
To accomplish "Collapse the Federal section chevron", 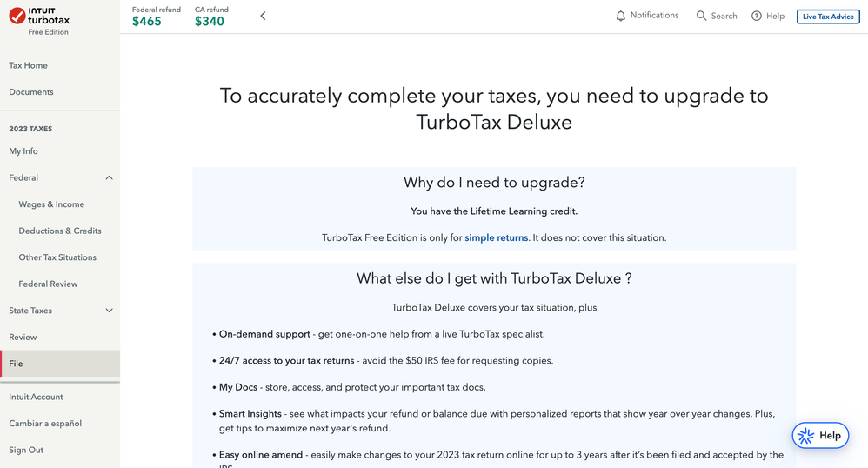I will pyautogui.click(x=109, y=177).
